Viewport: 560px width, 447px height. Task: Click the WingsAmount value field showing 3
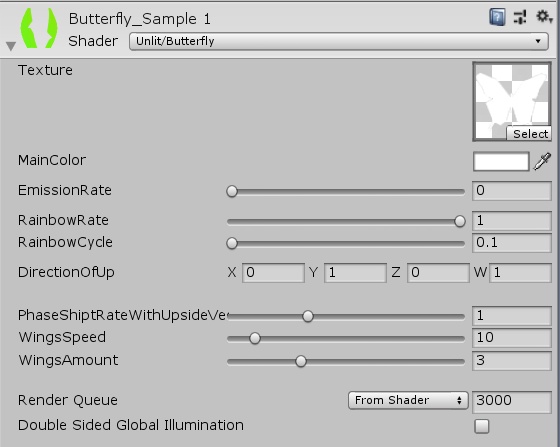point(511,361)
